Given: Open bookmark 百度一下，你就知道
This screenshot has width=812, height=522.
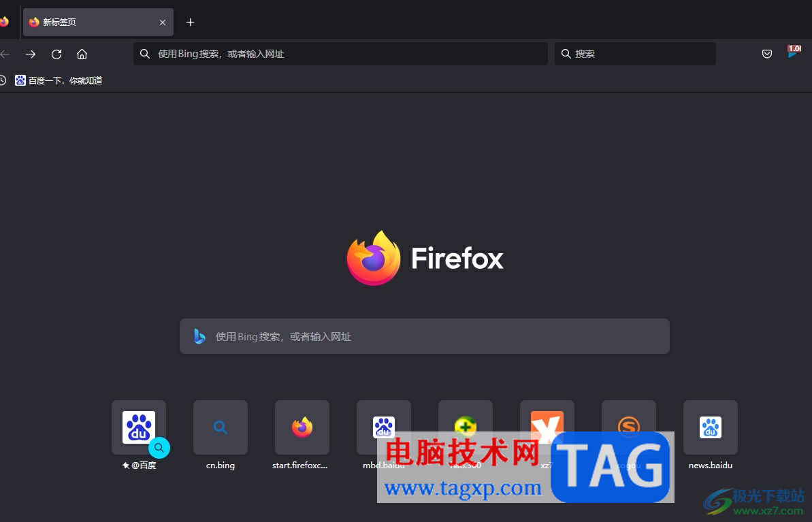Looking at the screenshot, I should 59,80.
